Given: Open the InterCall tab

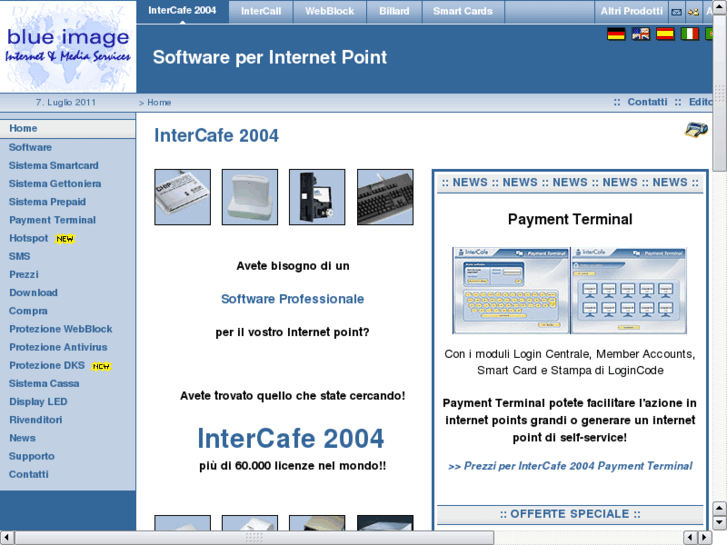Looking at the screenshot, I should coord(261,11).
